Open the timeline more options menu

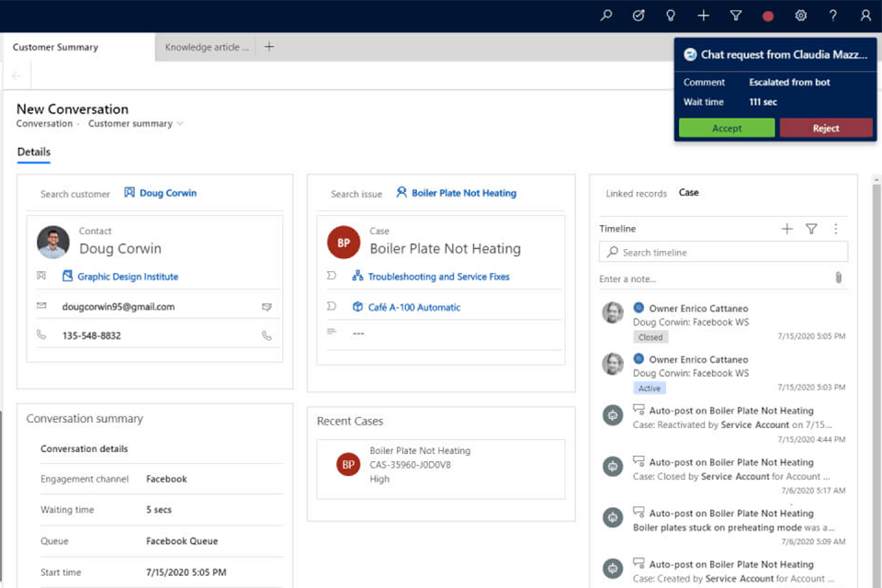(x=835, y=229)
